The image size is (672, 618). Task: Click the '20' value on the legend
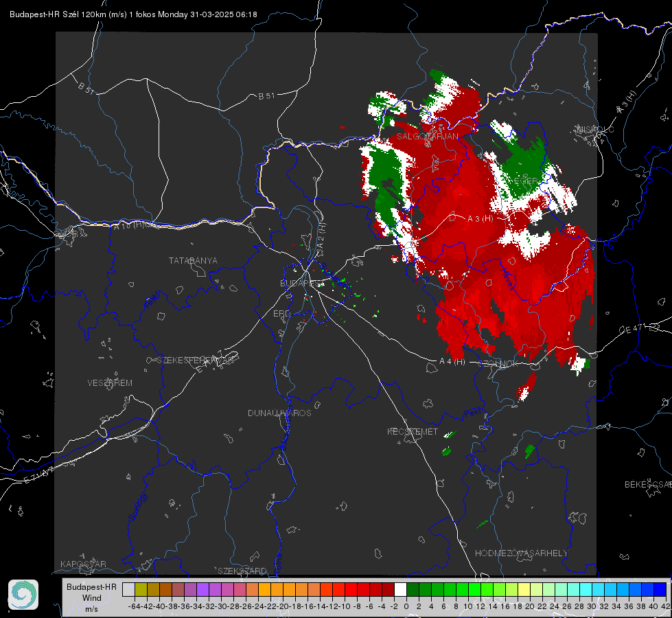point(530,606)
